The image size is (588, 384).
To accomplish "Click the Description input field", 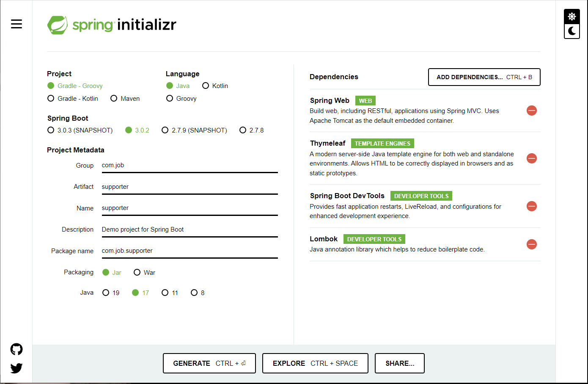I will coord(190,230).
